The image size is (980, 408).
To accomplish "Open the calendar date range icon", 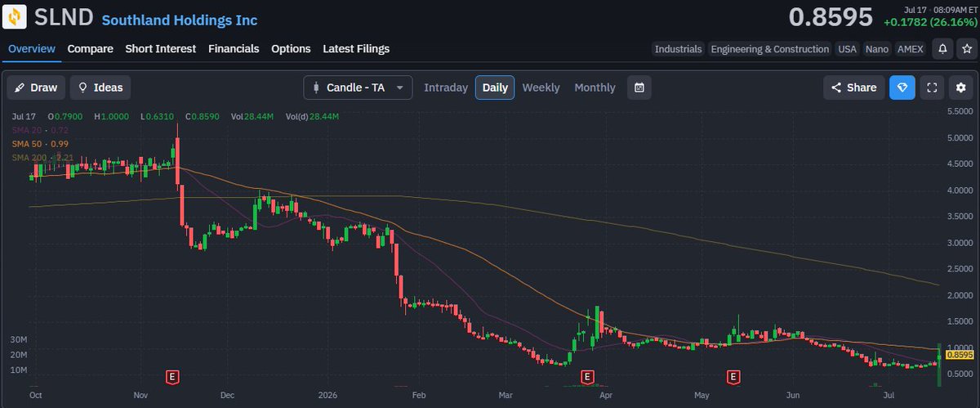I will [x=639, y=87].
